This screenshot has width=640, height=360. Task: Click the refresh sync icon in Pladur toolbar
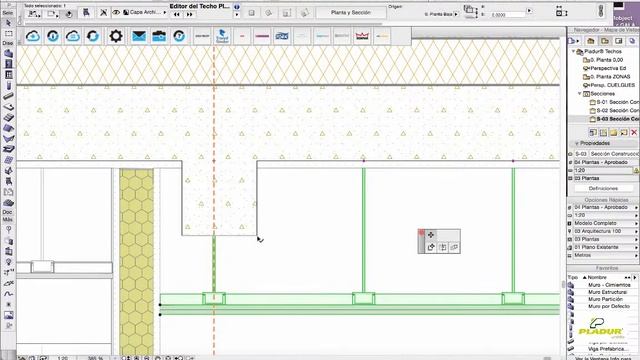93,36
